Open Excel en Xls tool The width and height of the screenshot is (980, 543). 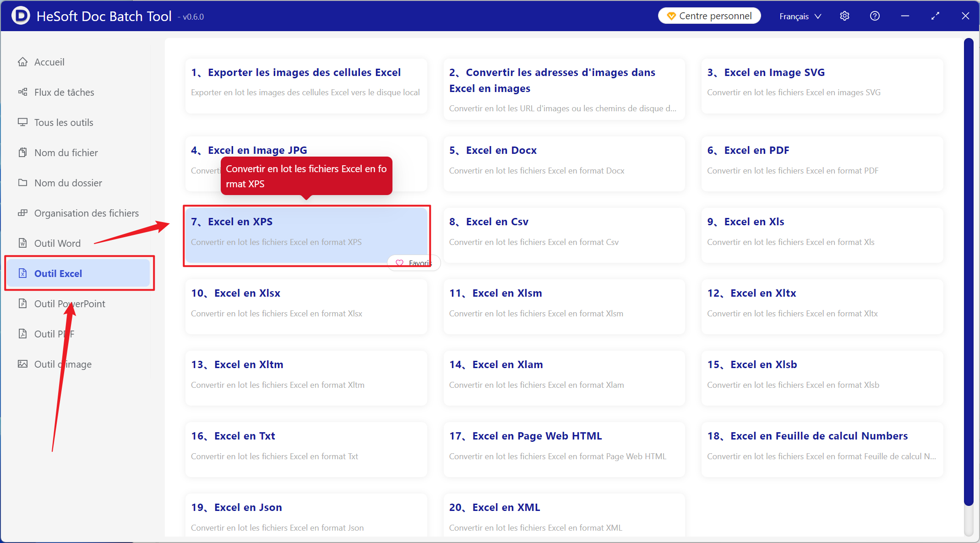(822, 235)
